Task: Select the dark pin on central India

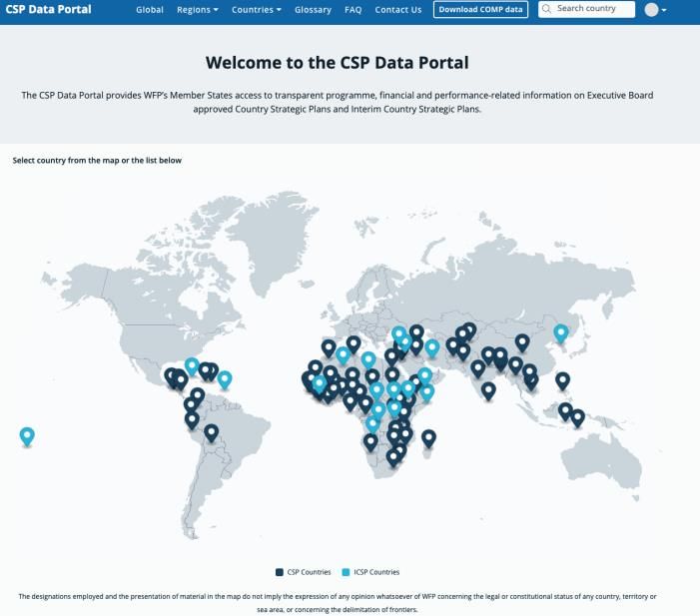Action: (478, 368)
